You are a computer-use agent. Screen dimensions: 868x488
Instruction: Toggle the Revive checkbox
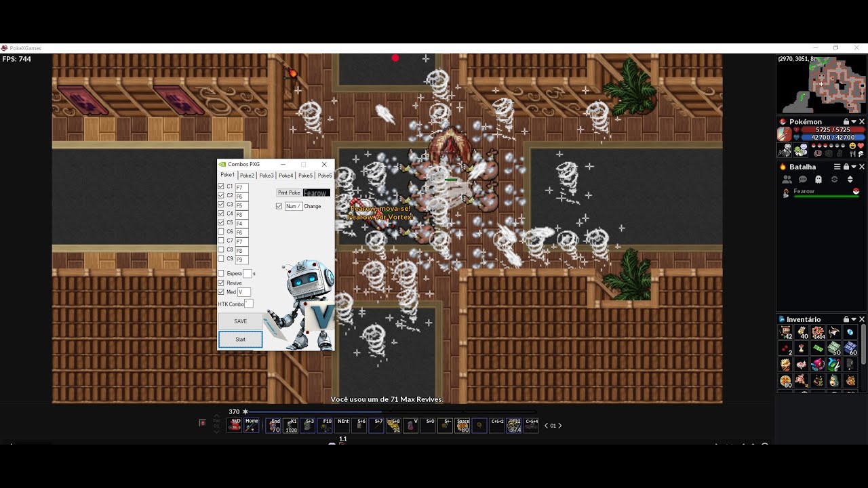[221, 283]
